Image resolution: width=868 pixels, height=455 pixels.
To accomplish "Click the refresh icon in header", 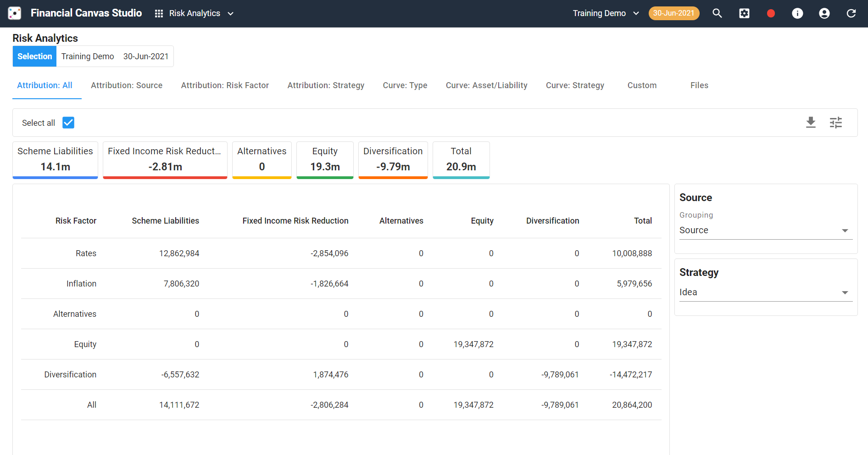I will [x=851, y=13].
